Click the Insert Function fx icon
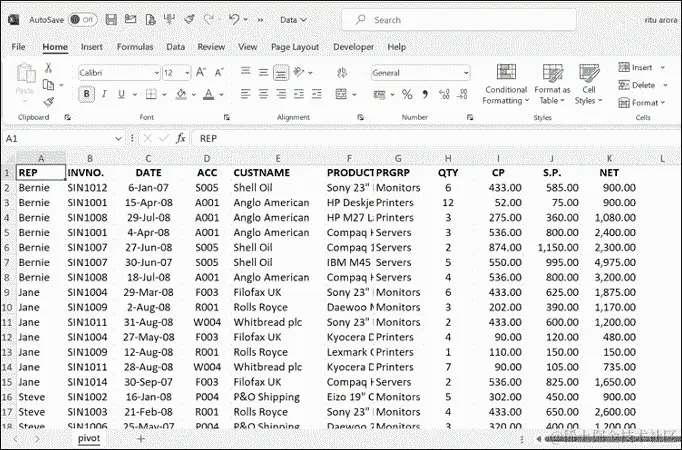The width and height of the screenshot is (682, 450). pos(181,138)
